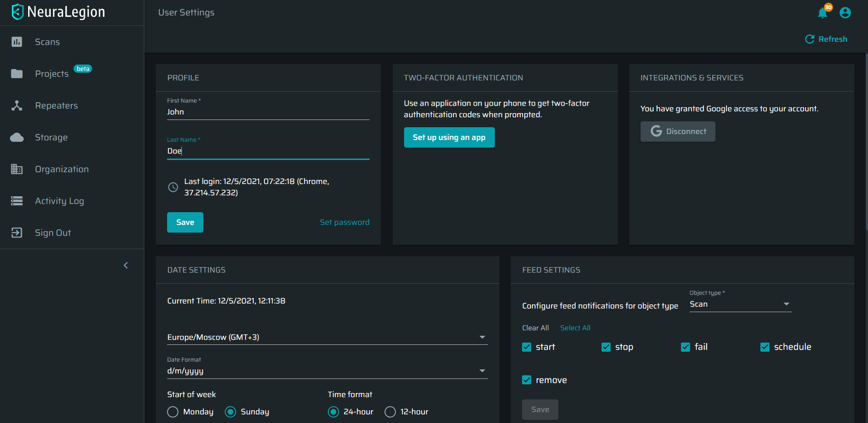Screen dimensions: 868x423
Task: Click the Refresh button
Action: [826, 39]
